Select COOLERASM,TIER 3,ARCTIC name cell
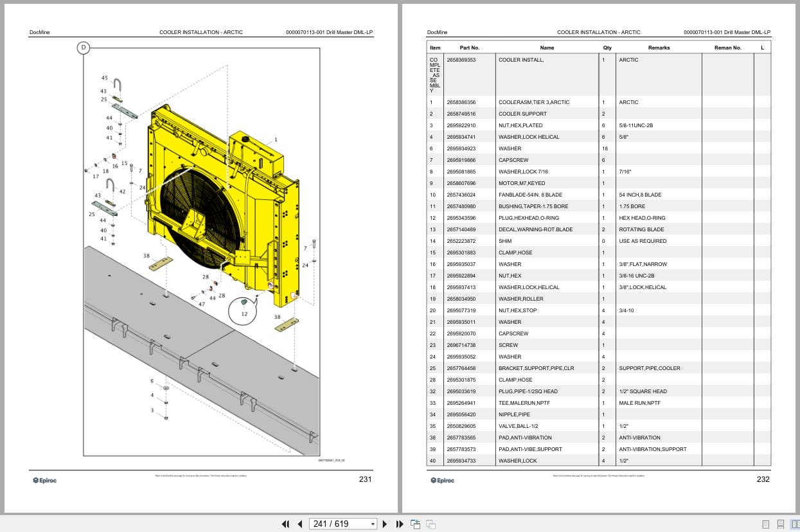This screenshot has width=800, height=532. tap(534, 102)
